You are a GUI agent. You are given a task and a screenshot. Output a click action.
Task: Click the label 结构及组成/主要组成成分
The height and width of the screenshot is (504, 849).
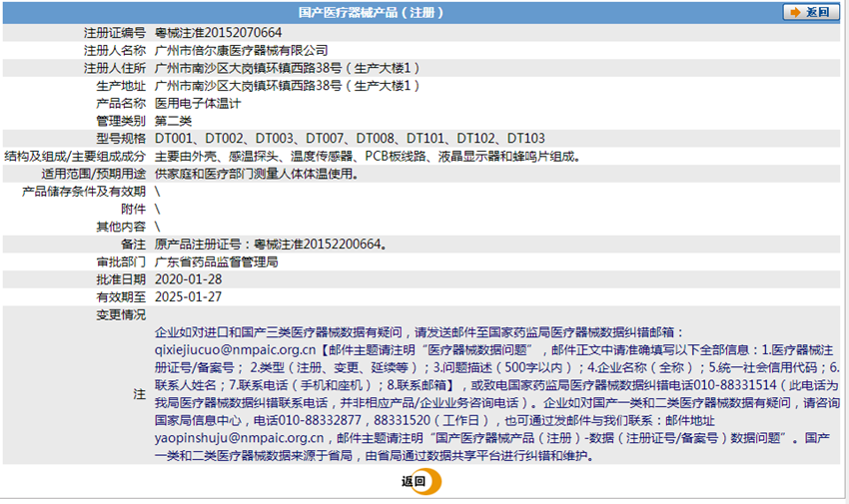(x=75, y=157)
